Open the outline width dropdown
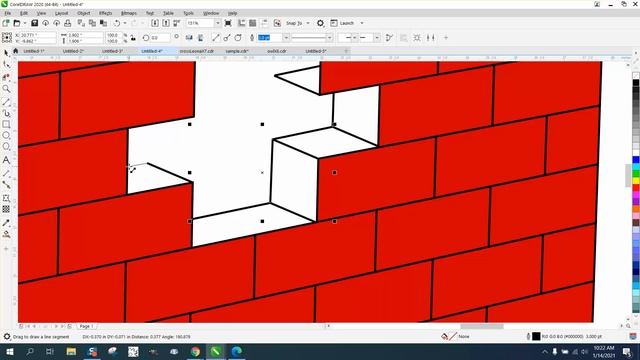Image resolution: width=640 pixels, height=360 pixels. click(x=286, y=38)
